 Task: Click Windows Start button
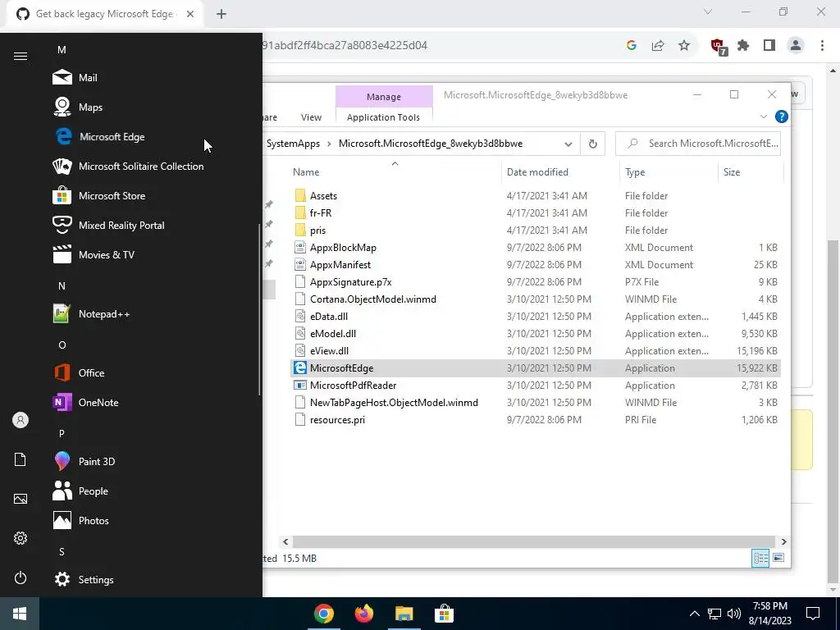[x=20, y=614]
